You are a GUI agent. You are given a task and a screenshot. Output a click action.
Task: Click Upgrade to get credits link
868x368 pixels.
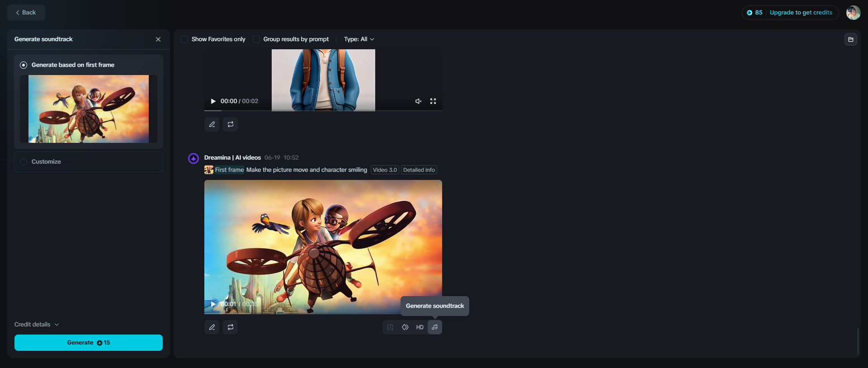click(801, 13)
